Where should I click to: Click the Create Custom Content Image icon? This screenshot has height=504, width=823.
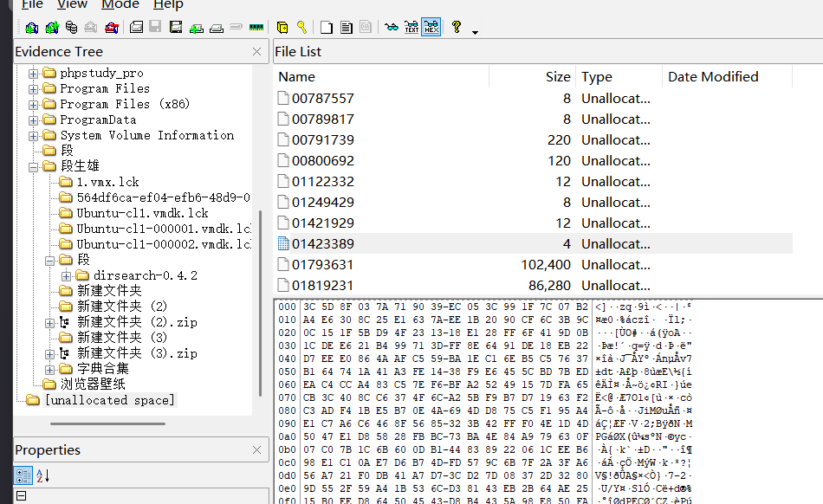[x=217, y=28]
